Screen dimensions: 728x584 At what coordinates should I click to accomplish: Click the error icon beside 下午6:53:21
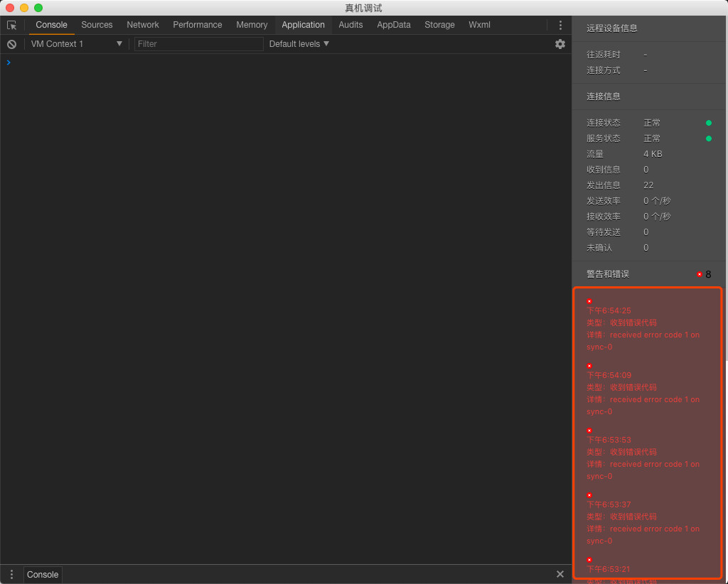pos(589,559)
